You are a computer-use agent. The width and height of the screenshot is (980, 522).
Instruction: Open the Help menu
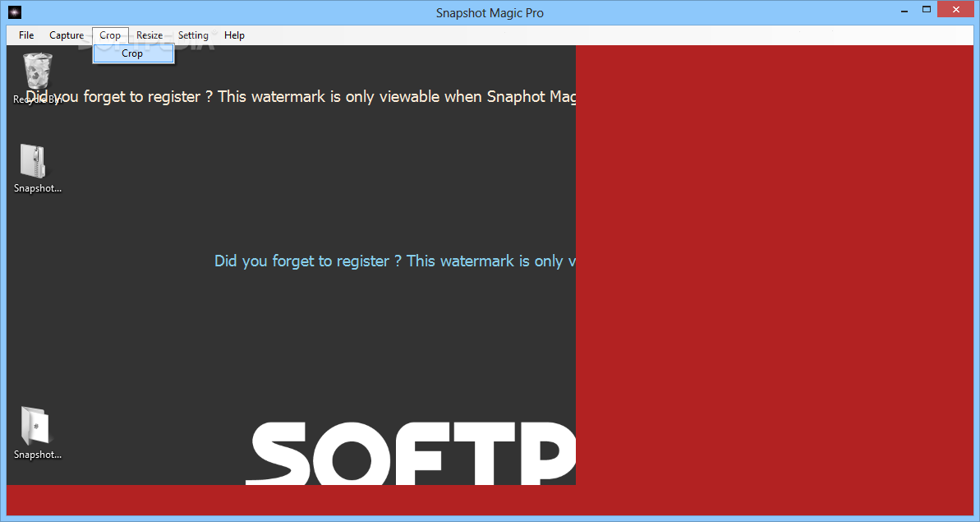(234, 35)
